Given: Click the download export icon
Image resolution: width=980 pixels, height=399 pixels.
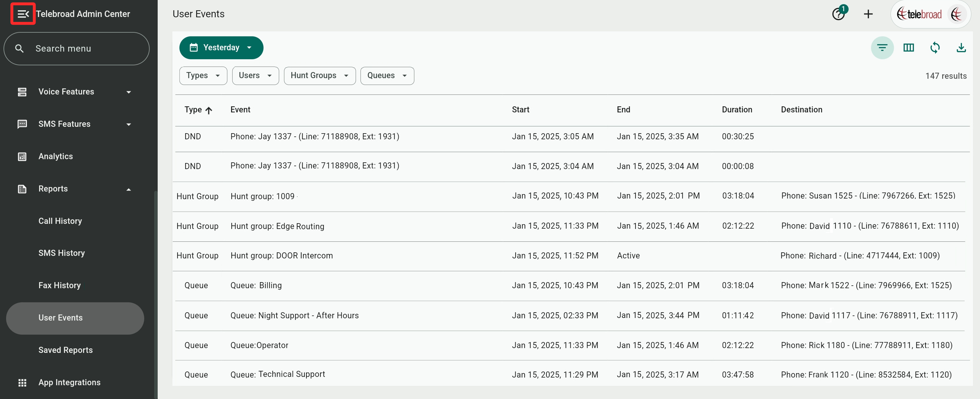Looking at the screenshot, I should click(x=961, y=48).
